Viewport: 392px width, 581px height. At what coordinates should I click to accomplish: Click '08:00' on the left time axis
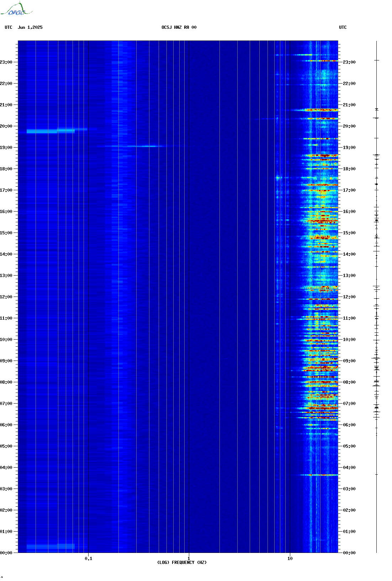coord(6,382)
